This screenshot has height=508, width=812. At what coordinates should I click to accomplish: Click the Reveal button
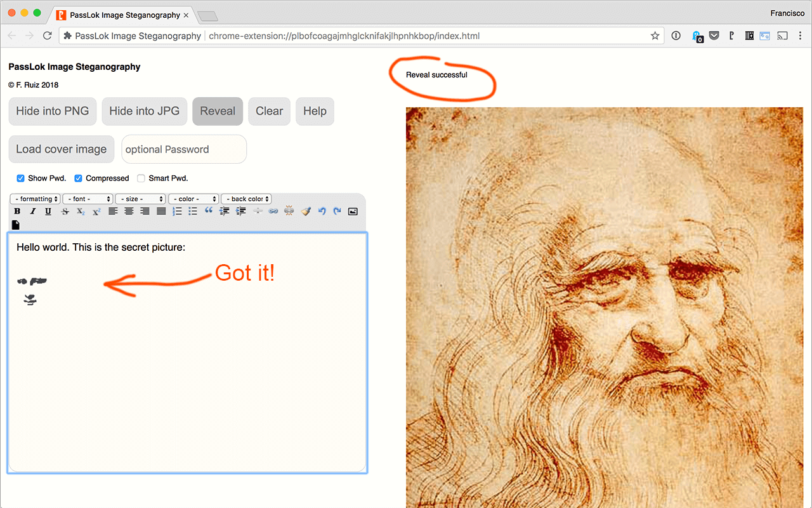pyautogui.click(x=218, y=111)
